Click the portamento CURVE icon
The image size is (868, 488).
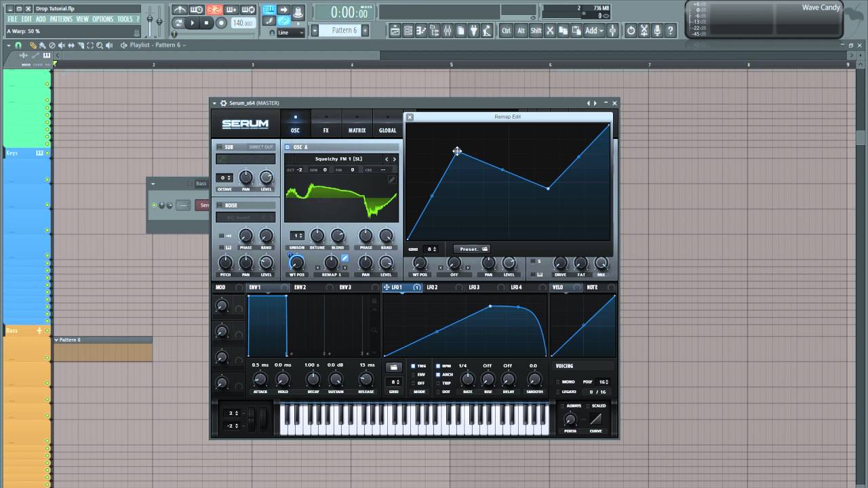tap(595, 419)
